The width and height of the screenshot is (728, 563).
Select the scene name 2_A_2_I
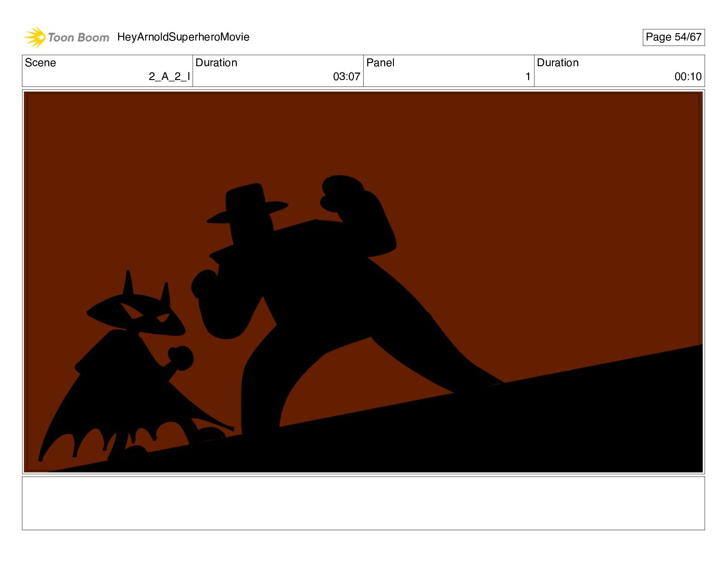coord(169,76)
